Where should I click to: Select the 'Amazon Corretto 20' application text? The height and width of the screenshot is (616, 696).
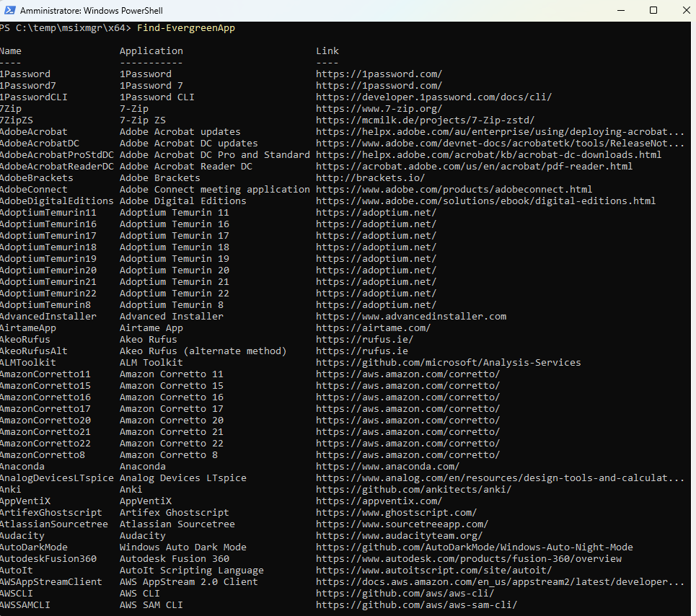pos(172,421)
